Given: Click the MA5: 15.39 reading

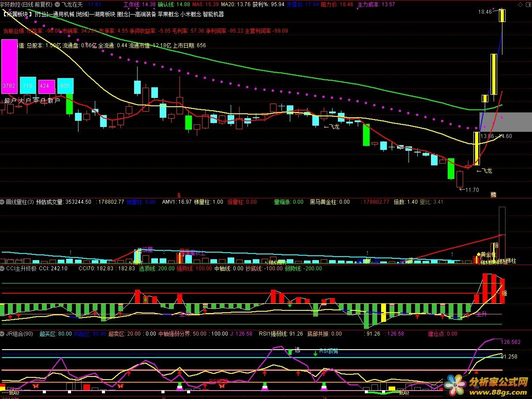Looking at the screenshot, I should tap(206, 4).
